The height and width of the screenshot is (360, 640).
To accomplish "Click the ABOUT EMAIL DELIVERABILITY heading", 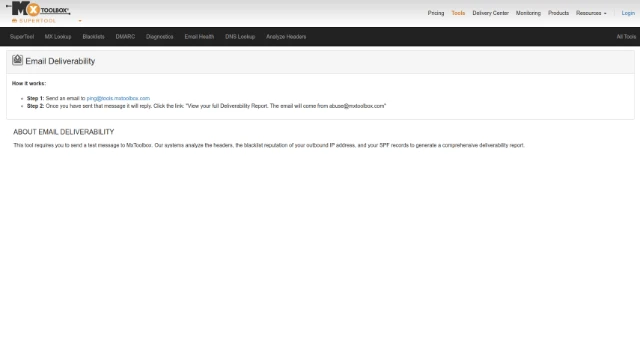I will pos(64,132).
